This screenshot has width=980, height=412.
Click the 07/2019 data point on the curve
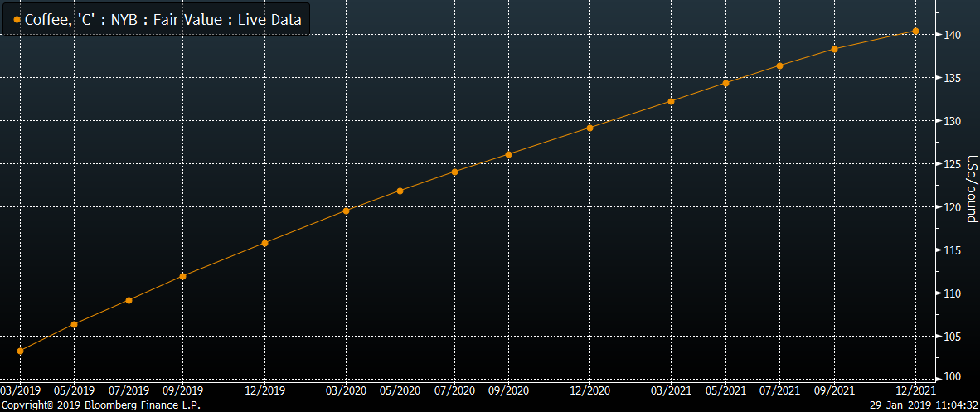pos(129,300)
